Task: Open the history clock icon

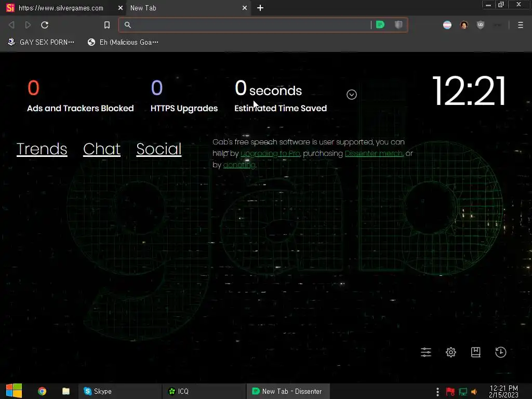Action: tap(501, 352)
